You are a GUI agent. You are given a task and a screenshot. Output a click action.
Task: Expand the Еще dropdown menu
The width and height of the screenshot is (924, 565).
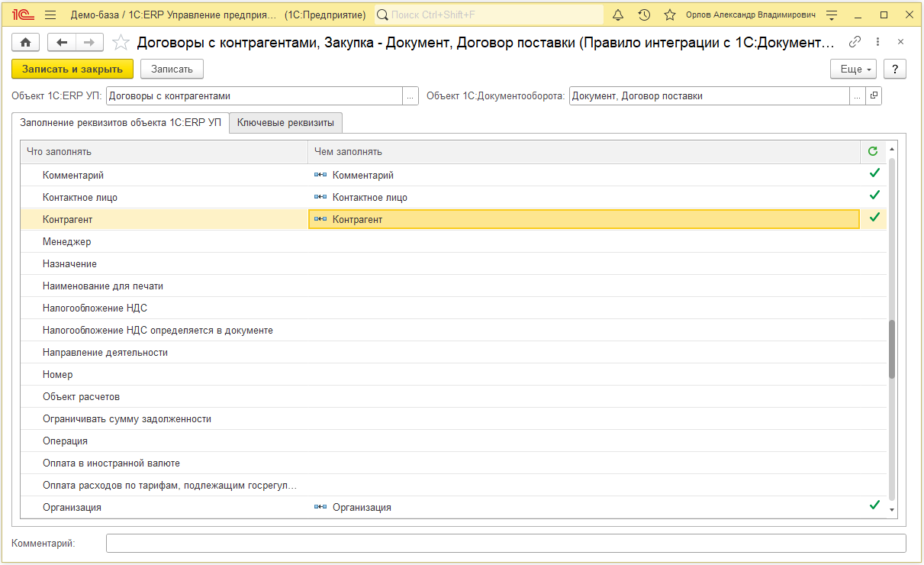(x=853, y=69)
